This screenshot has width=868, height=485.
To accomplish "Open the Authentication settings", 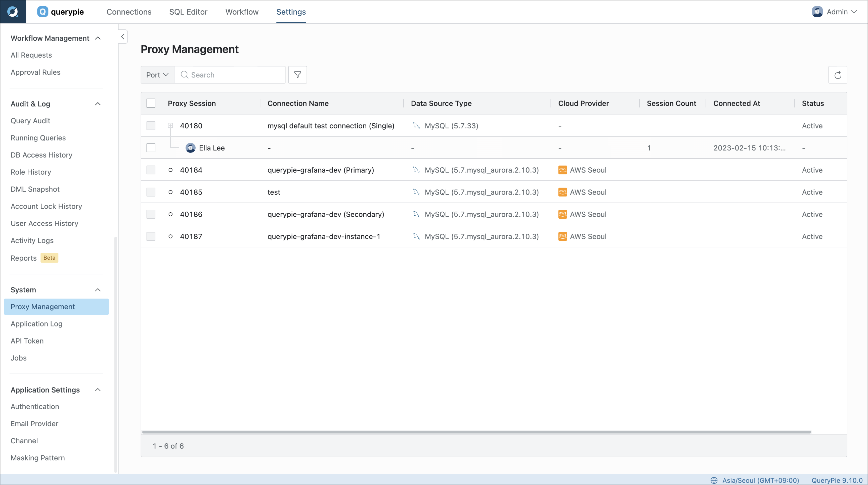I will (35, 407).
